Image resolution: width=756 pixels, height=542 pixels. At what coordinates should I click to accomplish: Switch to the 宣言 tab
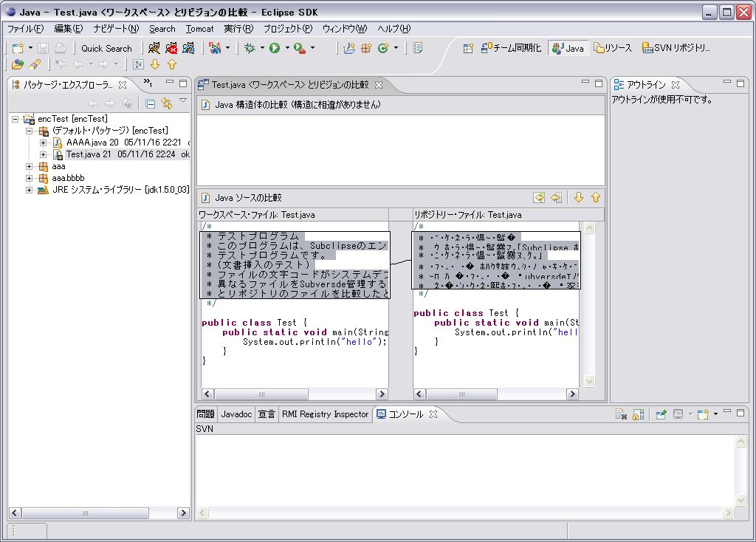pos(267,414)
